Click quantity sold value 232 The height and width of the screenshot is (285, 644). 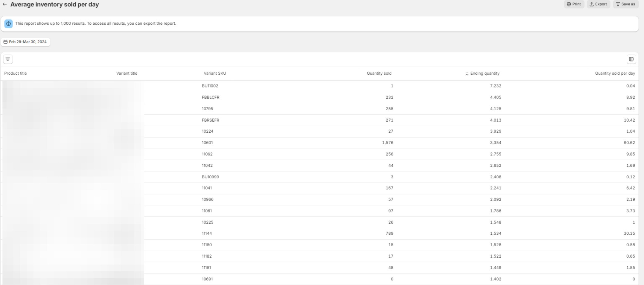(390, 97)
